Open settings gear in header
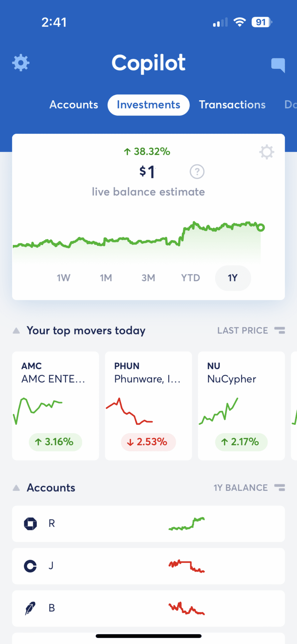Image resolution: width=297 pixels, height=644 pixels. (21, 63)
